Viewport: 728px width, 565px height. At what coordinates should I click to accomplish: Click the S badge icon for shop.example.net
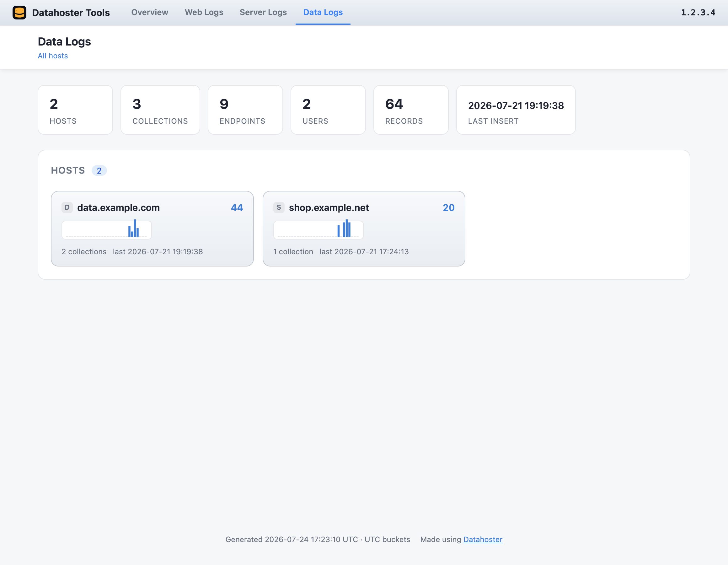tap(279, 207)
